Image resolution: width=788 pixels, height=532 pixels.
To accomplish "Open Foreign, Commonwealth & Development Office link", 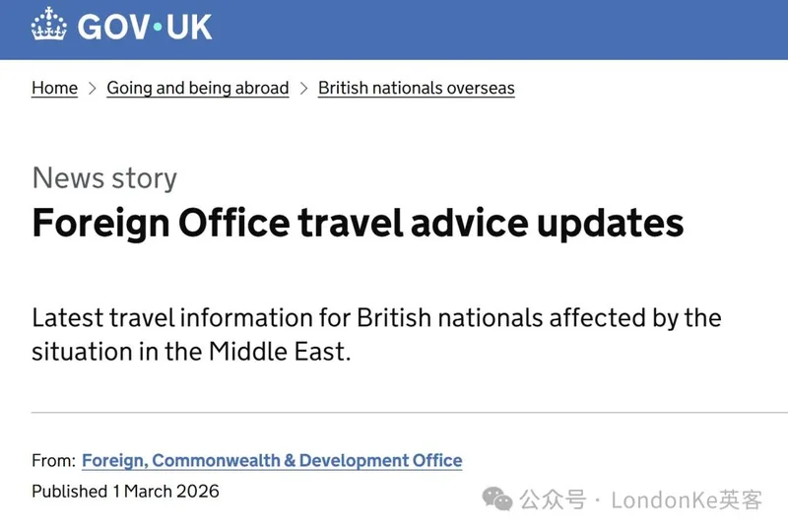I will (x=272, y=460).
